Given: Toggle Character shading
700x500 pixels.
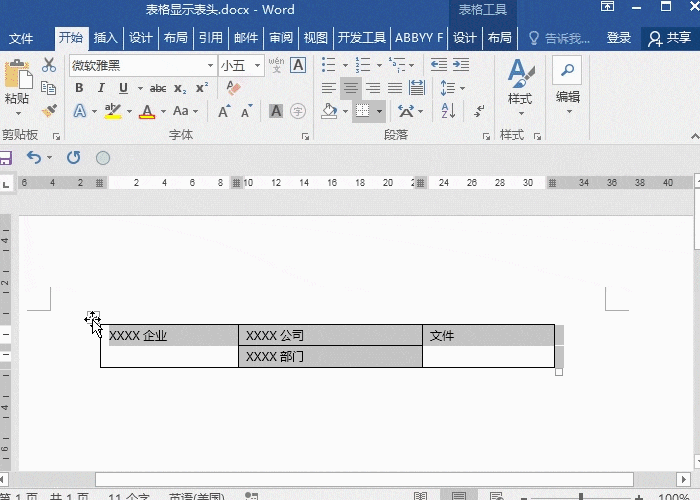Looking at the screenshot, I should [x=276, y=111].
